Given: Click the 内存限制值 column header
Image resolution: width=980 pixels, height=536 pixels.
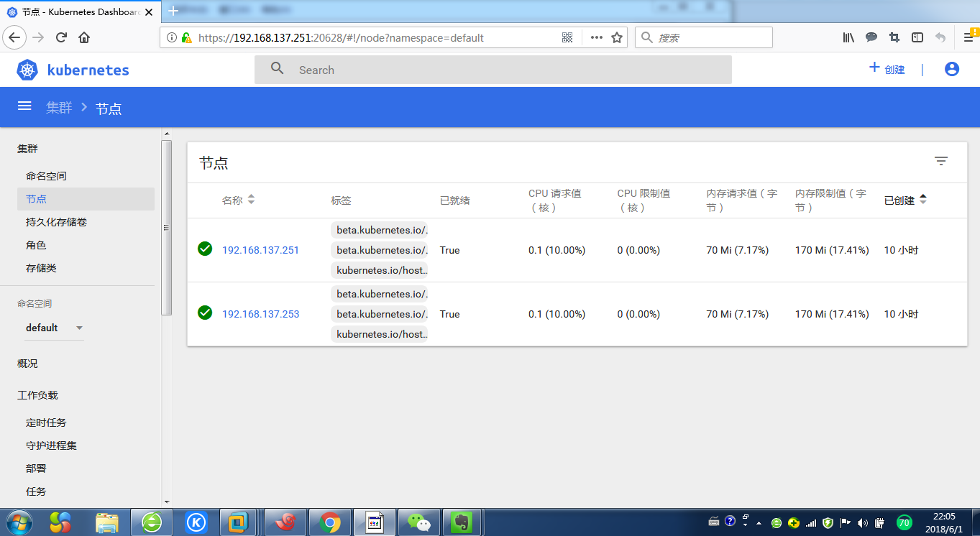Looking at the screenshot, I should 831,200.
